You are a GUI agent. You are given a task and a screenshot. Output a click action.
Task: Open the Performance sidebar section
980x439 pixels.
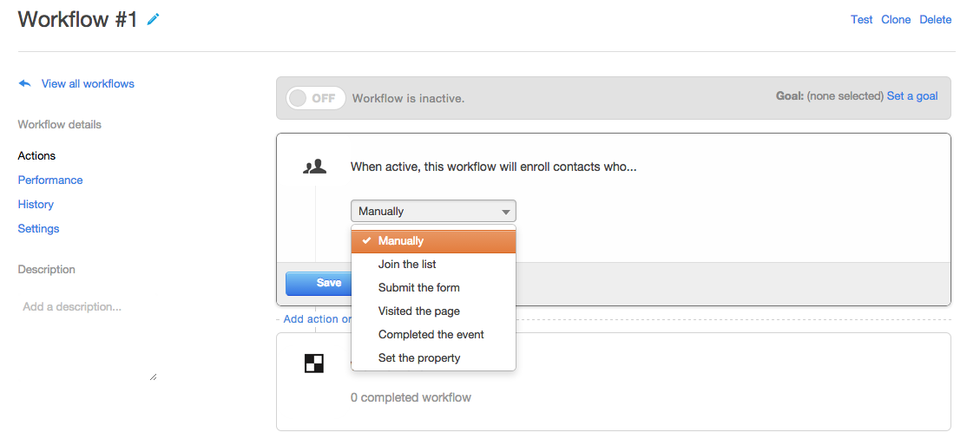(50, 180)
